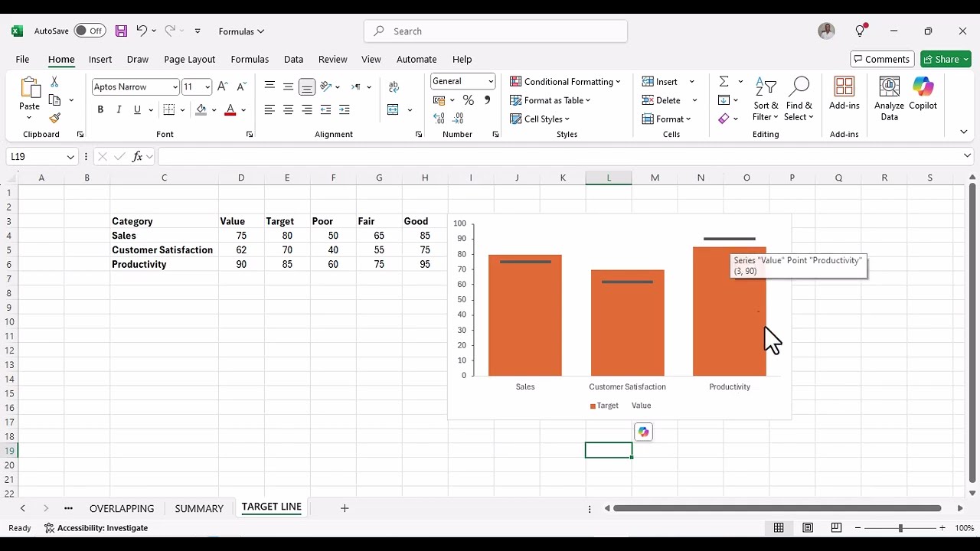Switch to the Formulas ribbon tab
Viewport: 980px width, 551px height.
point(250,59)
